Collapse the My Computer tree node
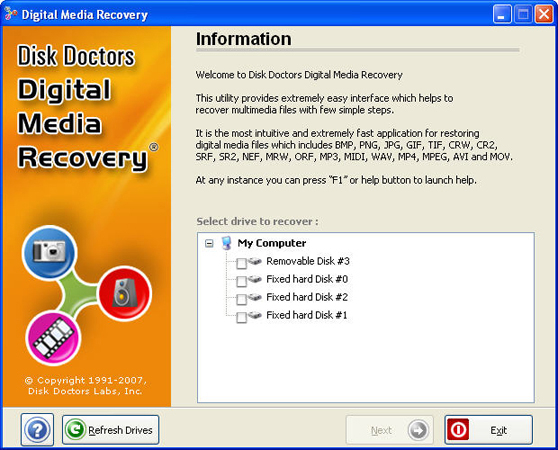This screenshot has width=558, height=450. tap(209, 243)
